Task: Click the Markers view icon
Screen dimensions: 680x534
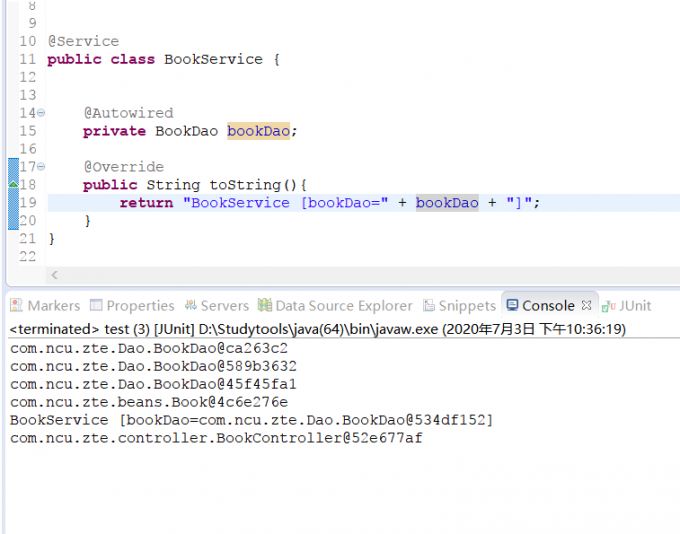Action: click(17, 306)
